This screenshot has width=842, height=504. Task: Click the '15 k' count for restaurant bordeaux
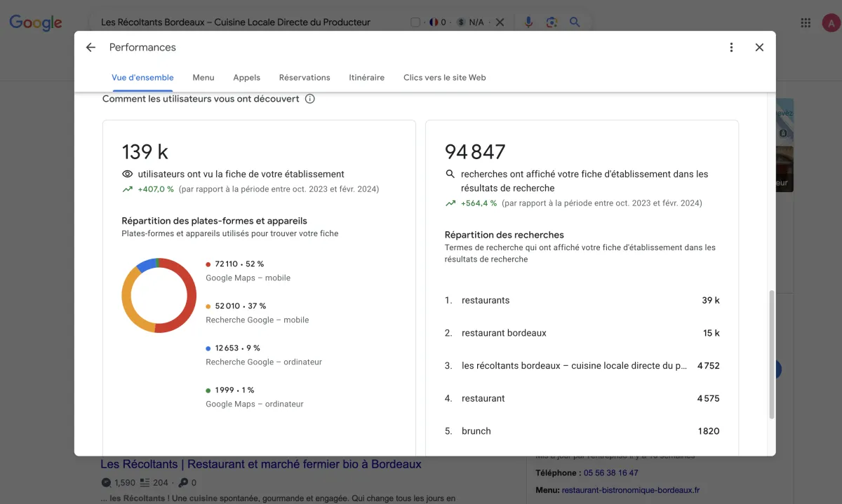[x=711, y=333]
